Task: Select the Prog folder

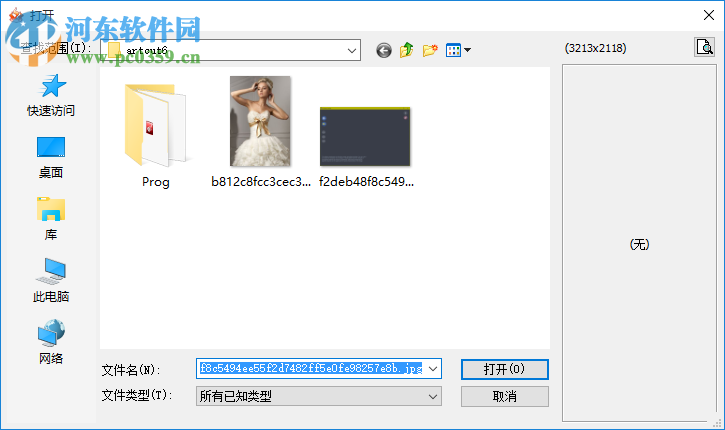Action: click(155, 125)
